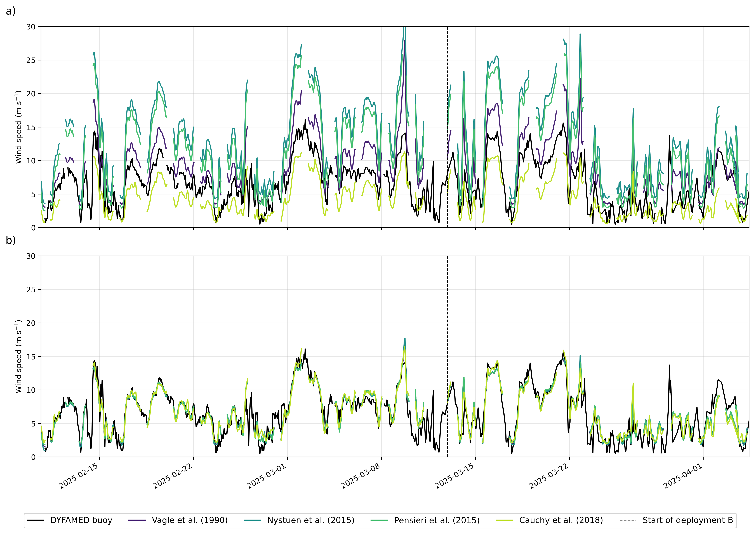Click the panel label a)
Viewport: 756px width, 535px height.
click(11, 11)
